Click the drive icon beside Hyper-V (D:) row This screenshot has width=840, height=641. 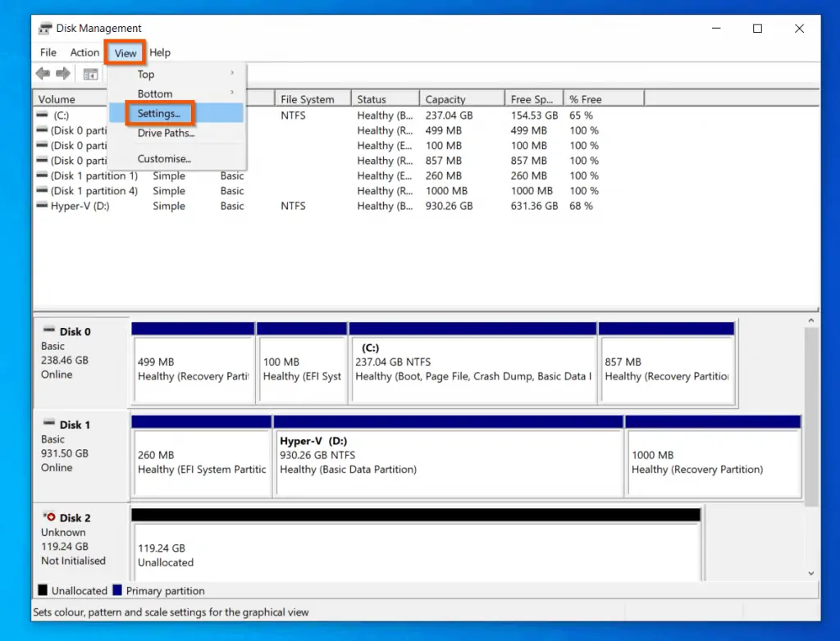42,205
